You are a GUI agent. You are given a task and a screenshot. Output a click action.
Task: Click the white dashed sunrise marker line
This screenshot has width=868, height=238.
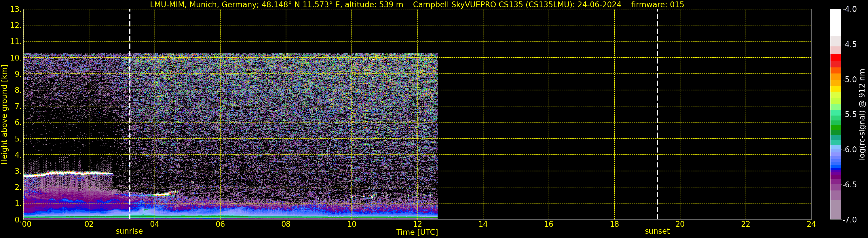coord(129,114)
